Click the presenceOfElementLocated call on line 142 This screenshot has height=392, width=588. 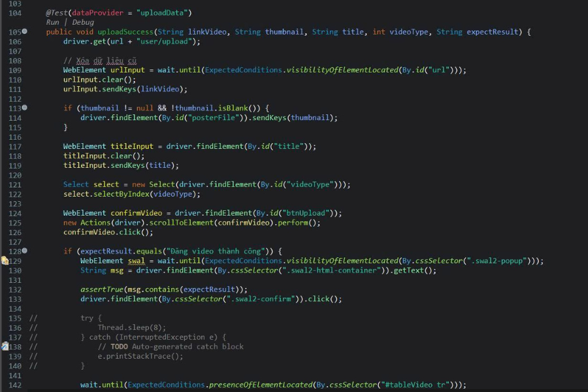click(x=260, y=385)
